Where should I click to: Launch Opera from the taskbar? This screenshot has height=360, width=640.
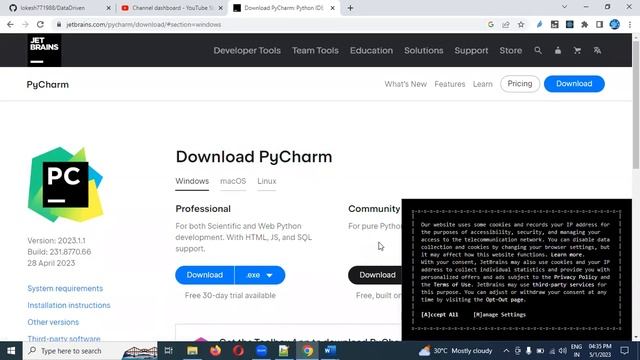[238, 351]
